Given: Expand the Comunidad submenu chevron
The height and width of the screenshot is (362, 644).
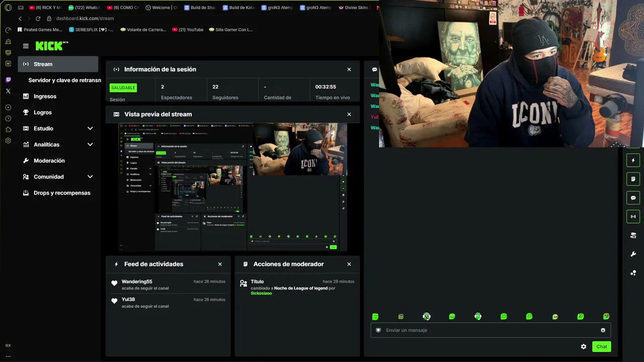Looking at the screenshot, I should coord(90,177).
